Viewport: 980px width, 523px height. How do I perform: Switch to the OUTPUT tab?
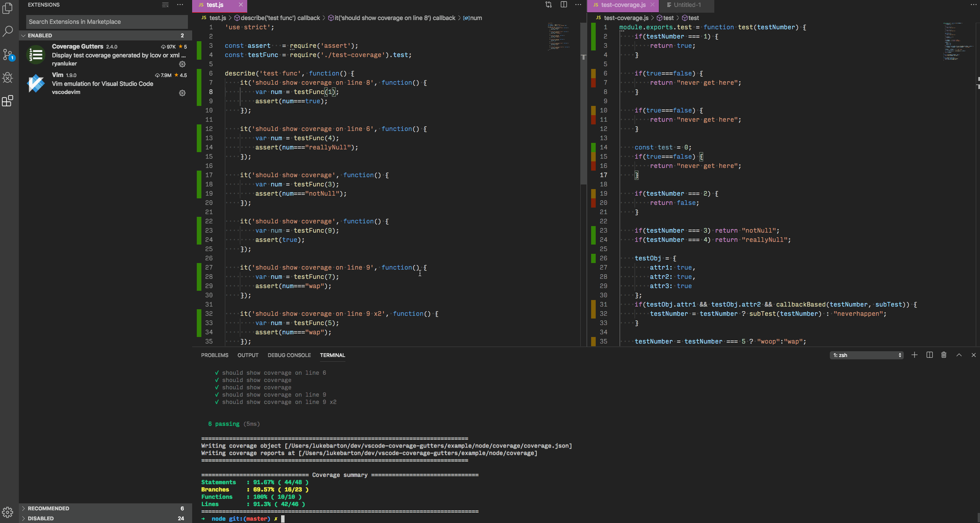[x=248, y=355]
